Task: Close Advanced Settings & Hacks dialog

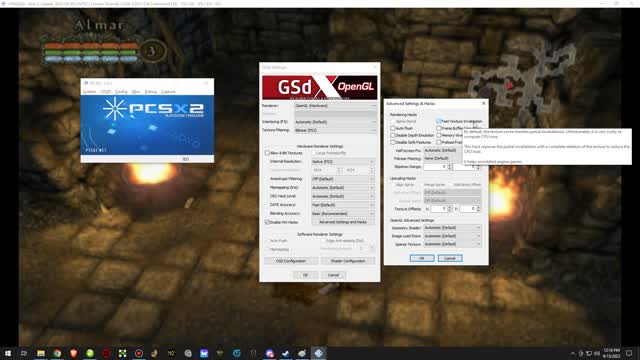Action: coord(484,104)
